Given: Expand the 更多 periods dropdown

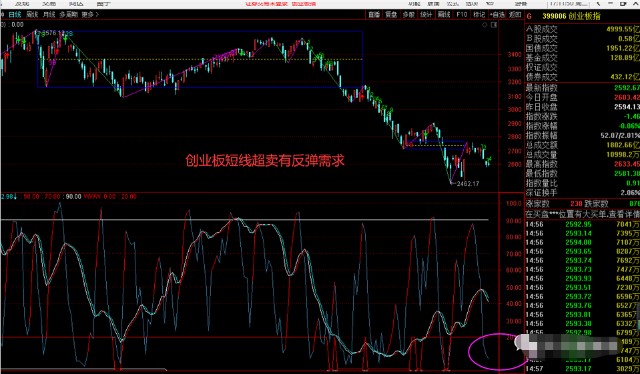Looking at the screenshot, I should click(90, 15).
